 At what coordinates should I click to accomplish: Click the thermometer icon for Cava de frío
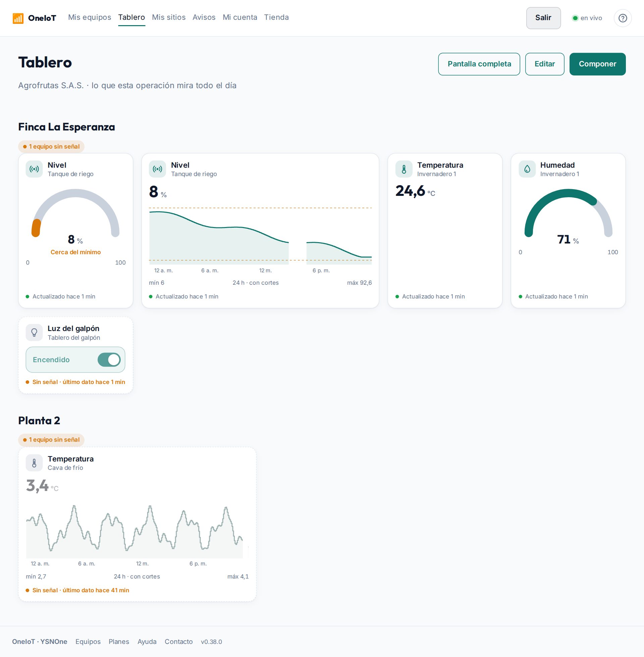click(x=34, y=463)
